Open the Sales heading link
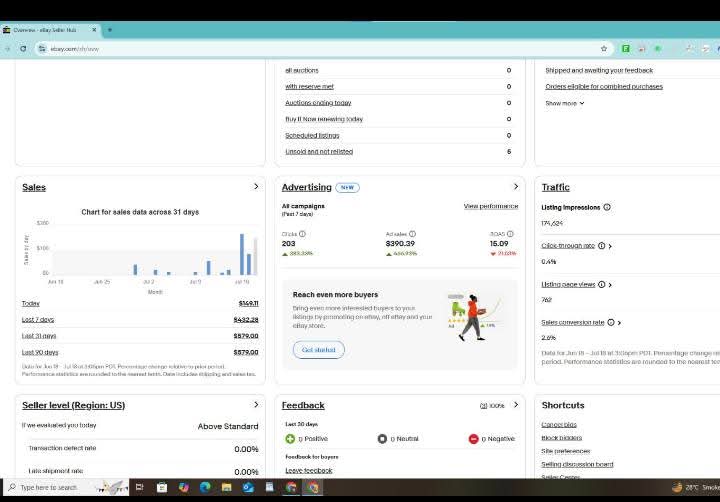The image size is (720, 502). 34,187
